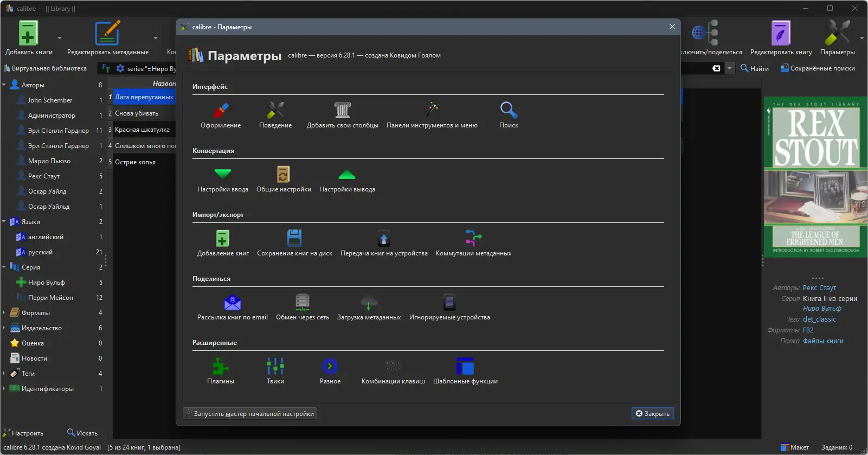The width and height of the screenshot is (868, 455).
Task: Open Загрузка метаданных settings
Action: tap(369, 307)
